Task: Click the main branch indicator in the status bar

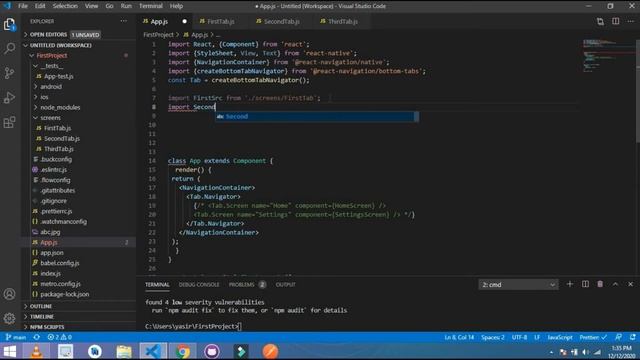Action: pos(16,337)
